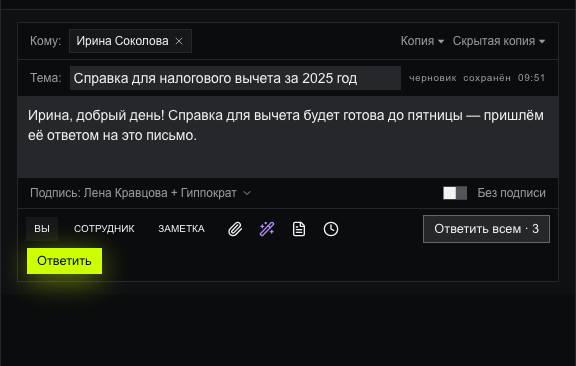Switch to the СОТРУДНИК tab
The width and height of the screenshot is (576, 366).
pyautogui.click(x=104, y=229)
